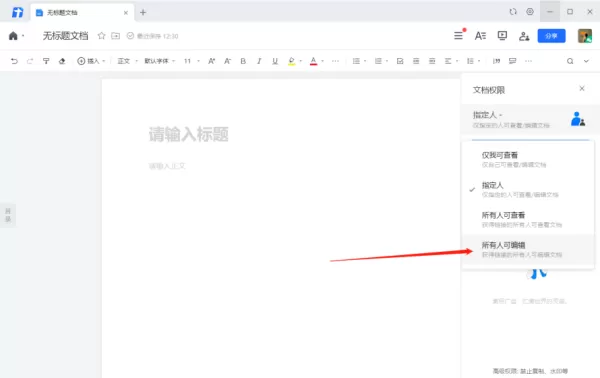600x378 pixels.
Task: Close the 文档权限 panel
Action: tap(582, 88)
